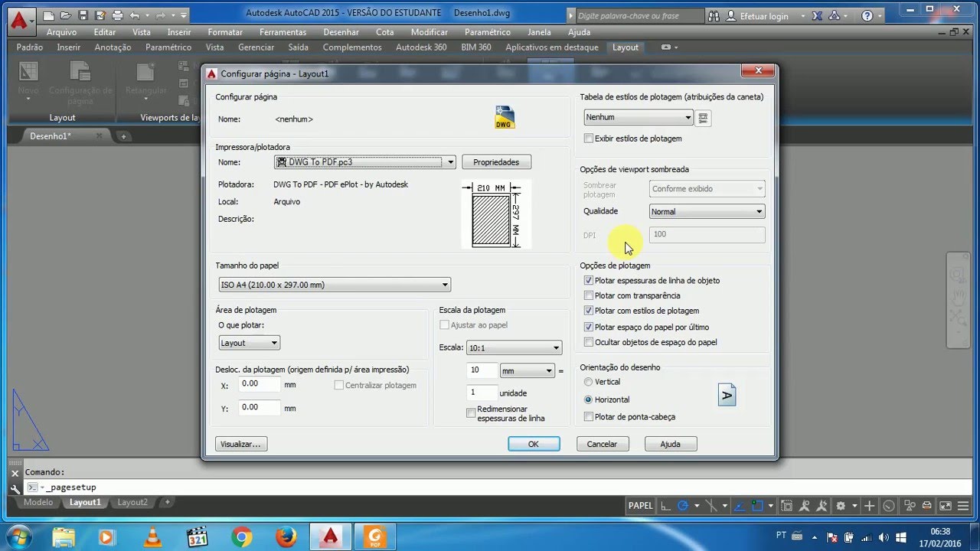Open plot style table dropdown Nenhum
The image size is (980, 551).
click(639, 117)
